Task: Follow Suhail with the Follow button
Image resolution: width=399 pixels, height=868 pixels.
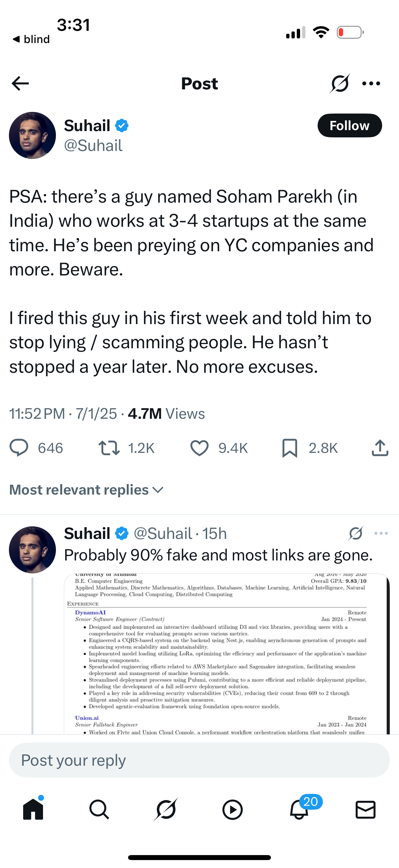Action: (349, 126)
